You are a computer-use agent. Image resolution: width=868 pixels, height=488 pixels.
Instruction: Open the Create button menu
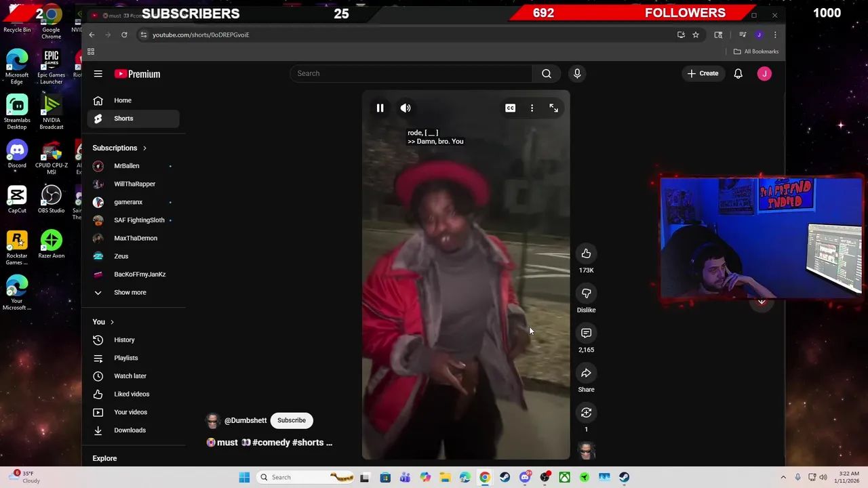point(703,73)
